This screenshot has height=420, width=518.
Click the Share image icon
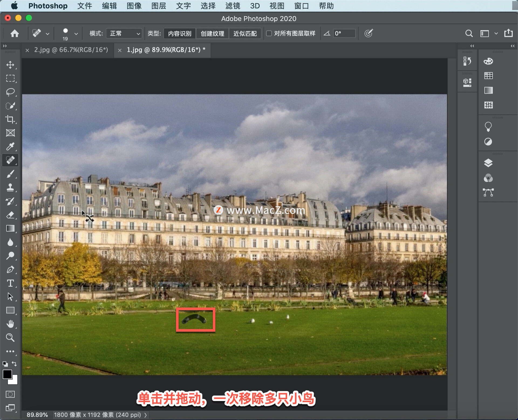coord(509,33)
